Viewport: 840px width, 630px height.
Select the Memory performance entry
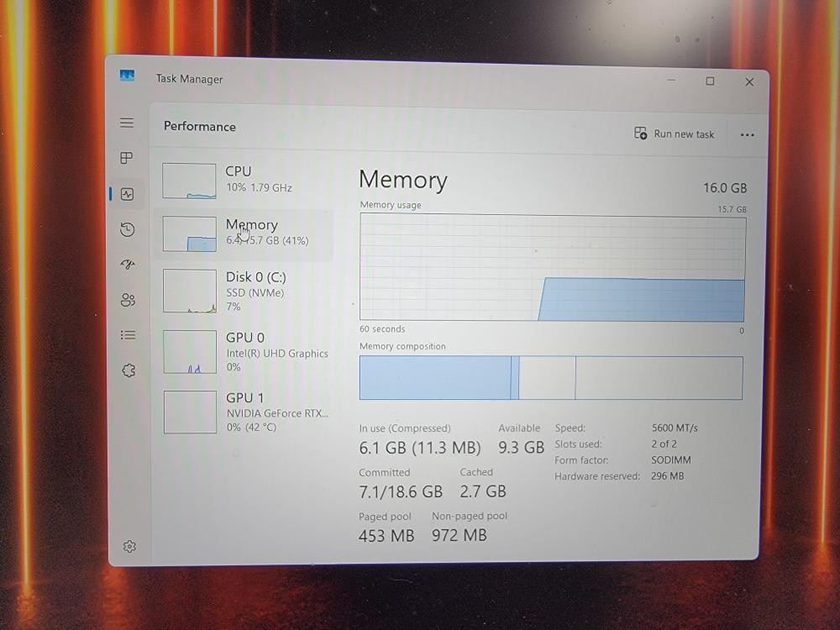click(244, 234)
